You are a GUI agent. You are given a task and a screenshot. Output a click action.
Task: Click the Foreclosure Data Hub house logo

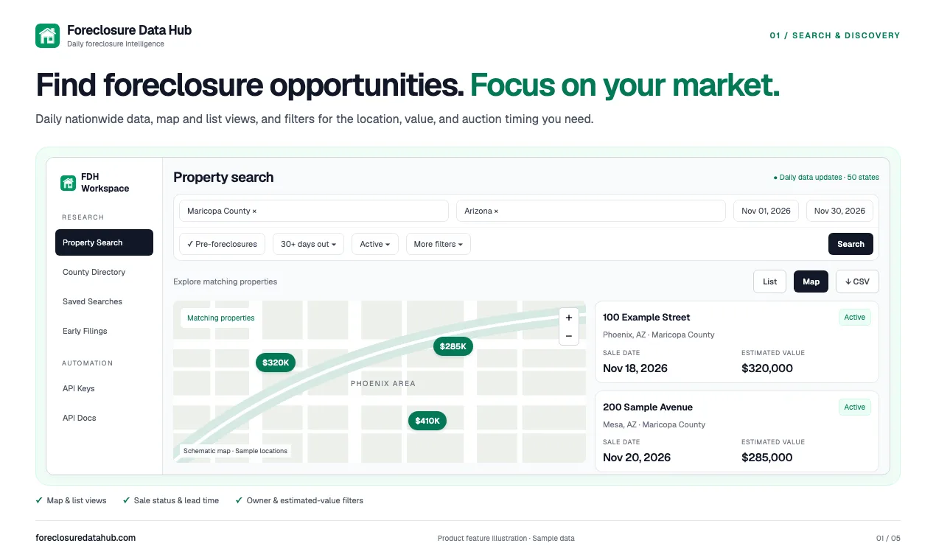(x=47, y=35)
